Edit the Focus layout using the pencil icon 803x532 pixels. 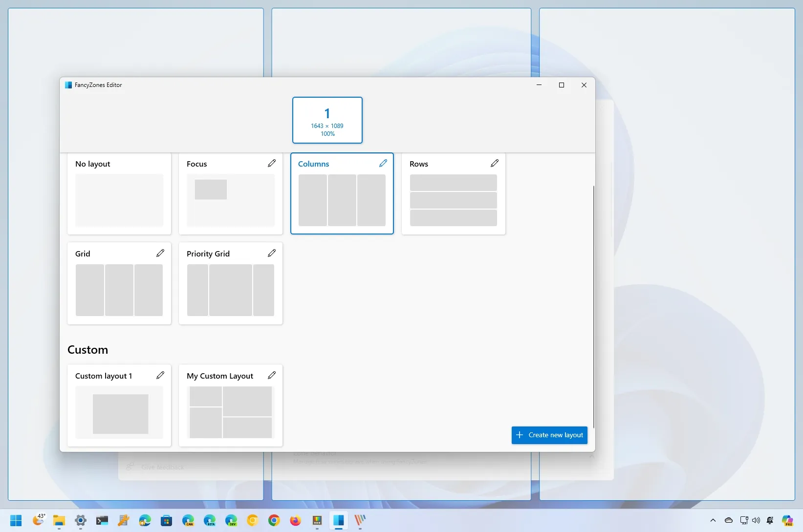(x=272, y=163)
